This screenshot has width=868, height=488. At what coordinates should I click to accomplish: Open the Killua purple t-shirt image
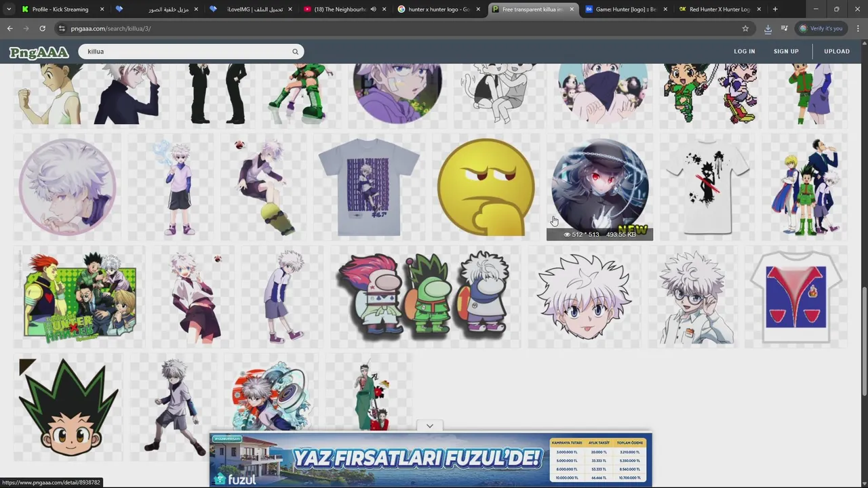coord(369,187)
